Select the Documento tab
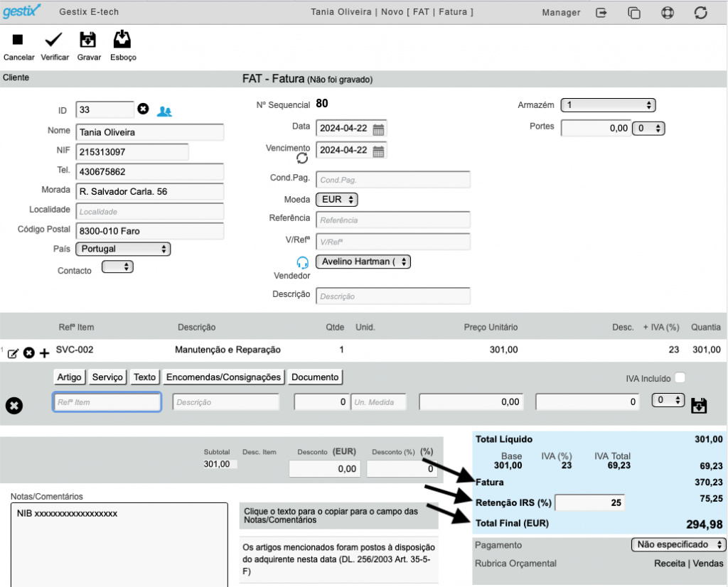This screenshot has height=587, width=728. click(315, 377)
